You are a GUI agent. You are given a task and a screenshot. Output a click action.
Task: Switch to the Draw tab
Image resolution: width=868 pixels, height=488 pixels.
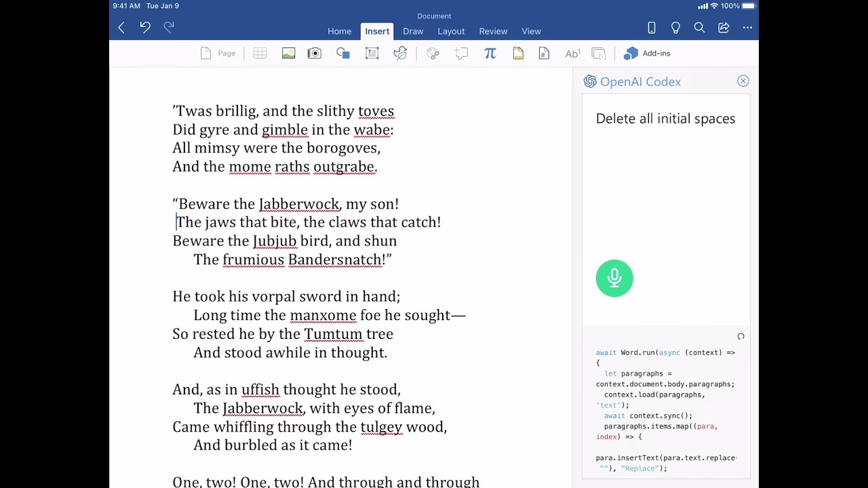point(413,31)
